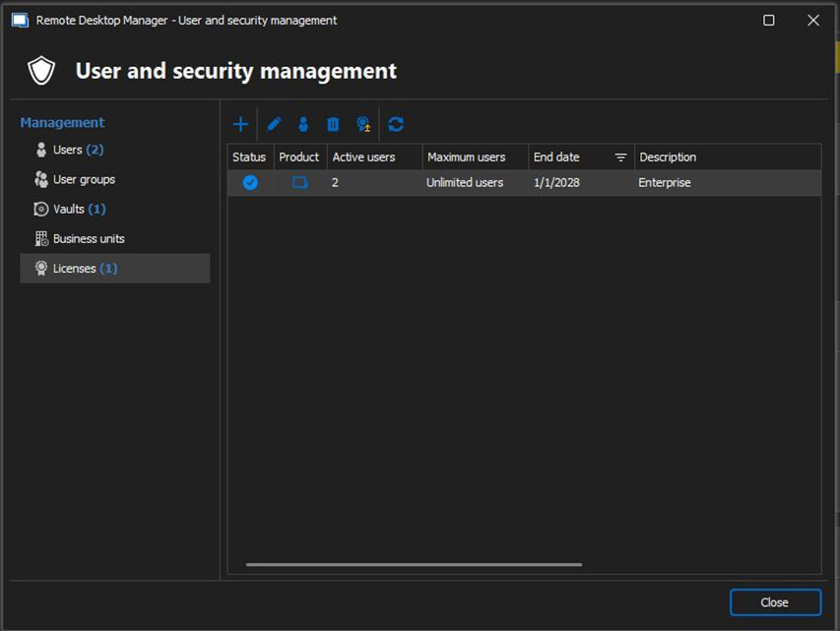Open assign users icon in toolbar
Viewport: 840px width, 631px height.
point(303,124)
